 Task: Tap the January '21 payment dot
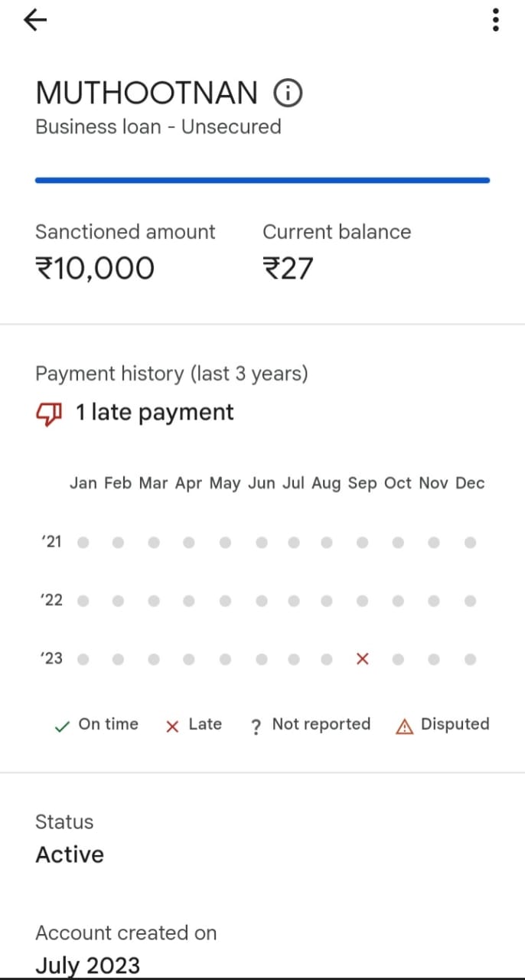(x=83, y=543)
